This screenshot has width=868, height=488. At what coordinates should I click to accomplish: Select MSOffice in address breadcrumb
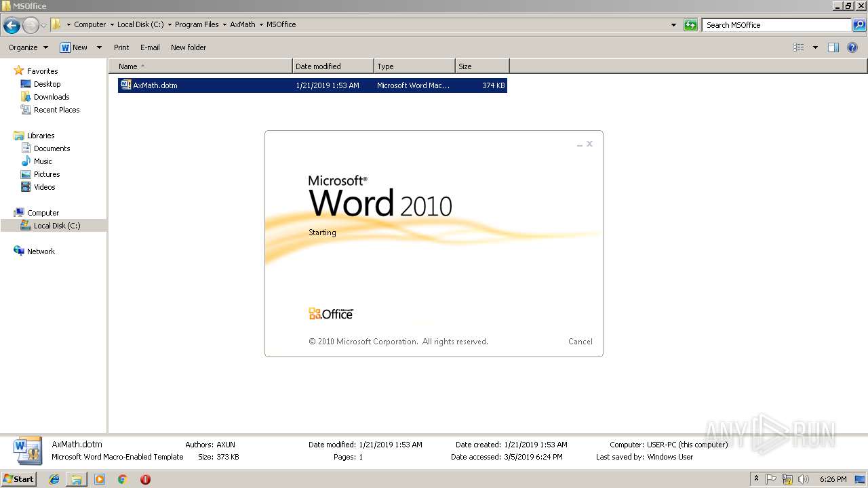pyautogui.click(x=281, y=24)
